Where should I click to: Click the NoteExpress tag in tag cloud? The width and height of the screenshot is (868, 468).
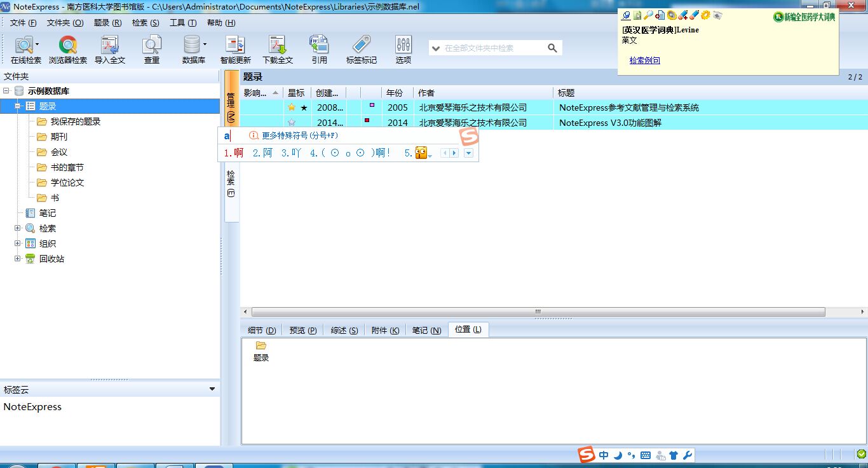[x=32, y=407]
